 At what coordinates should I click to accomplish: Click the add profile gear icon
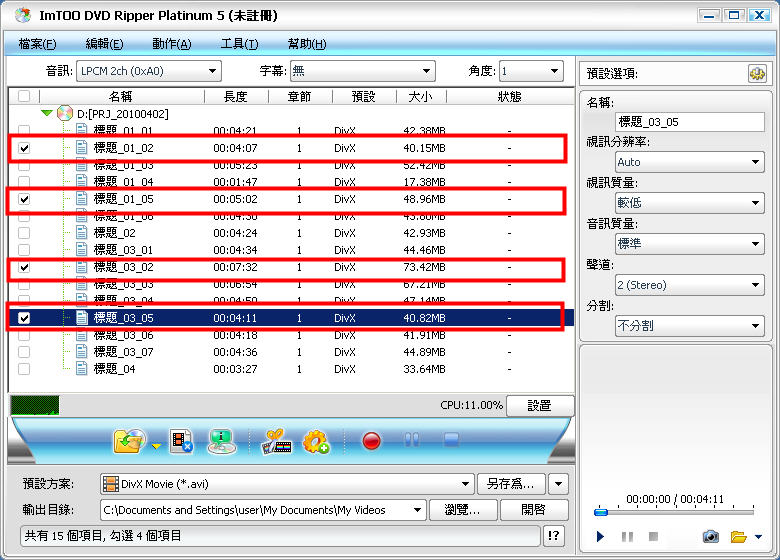click(x=316, y=440)
